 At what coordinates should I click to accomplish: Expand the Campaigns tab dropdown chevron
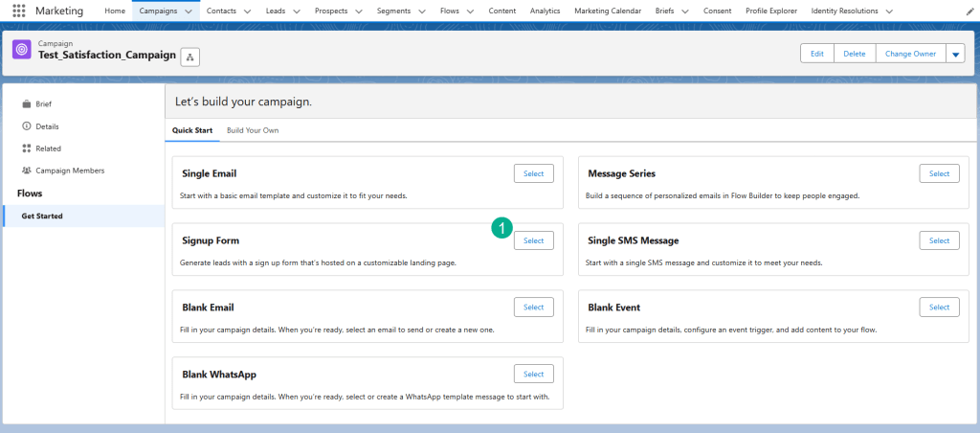click(x=188, y=11)
